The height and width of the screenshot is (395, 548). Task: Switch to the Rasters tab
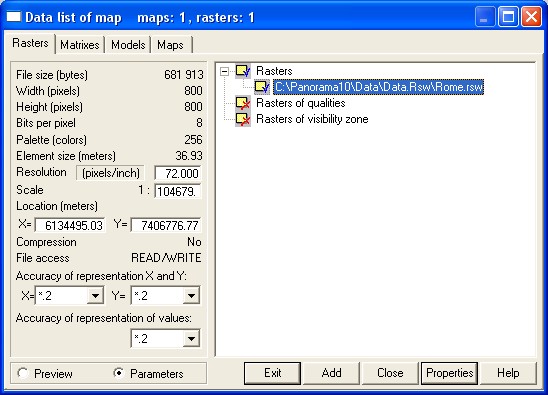pyautogui.click(x=30, y=43)
